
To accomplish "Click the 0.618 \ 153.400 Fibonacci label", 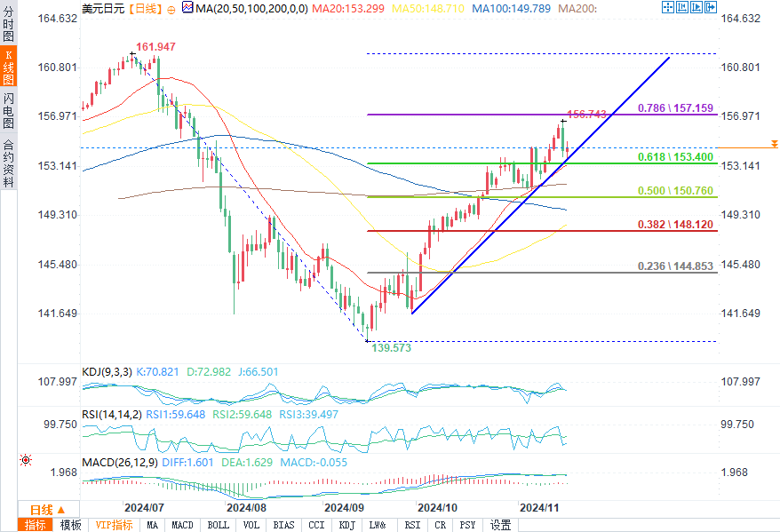I will point(675,157).
